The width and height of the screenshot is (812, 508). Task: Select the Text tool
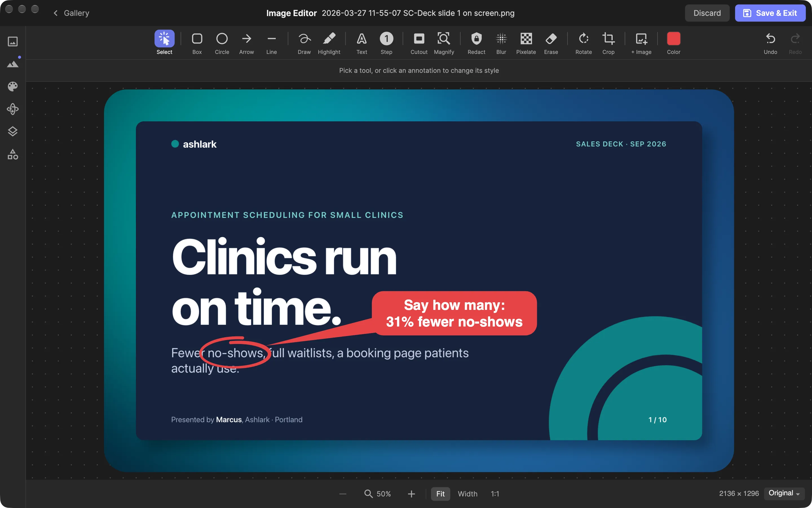tap(362, 43)
